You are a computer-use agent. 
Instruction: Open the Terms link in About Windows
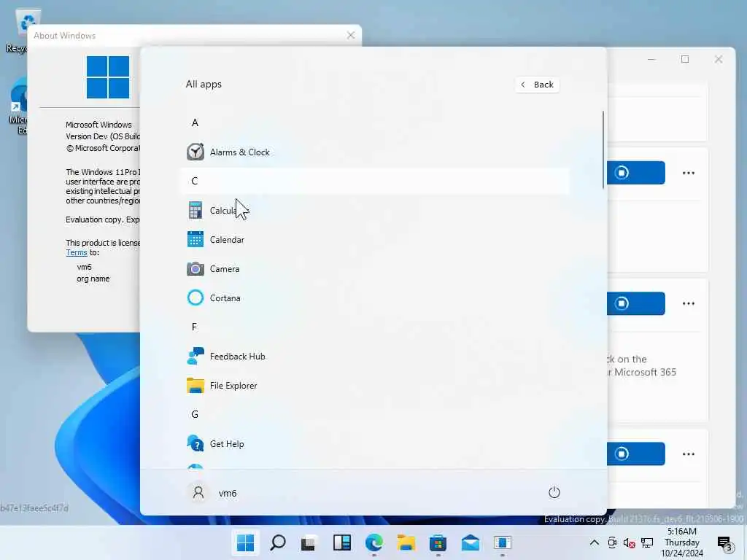(x=76, y=253)
